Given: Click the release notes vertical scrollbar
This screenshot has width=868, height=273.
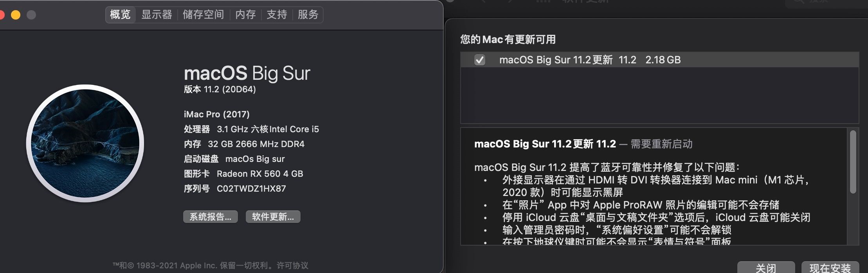Looking at the screenshot, I should [853, 162].
